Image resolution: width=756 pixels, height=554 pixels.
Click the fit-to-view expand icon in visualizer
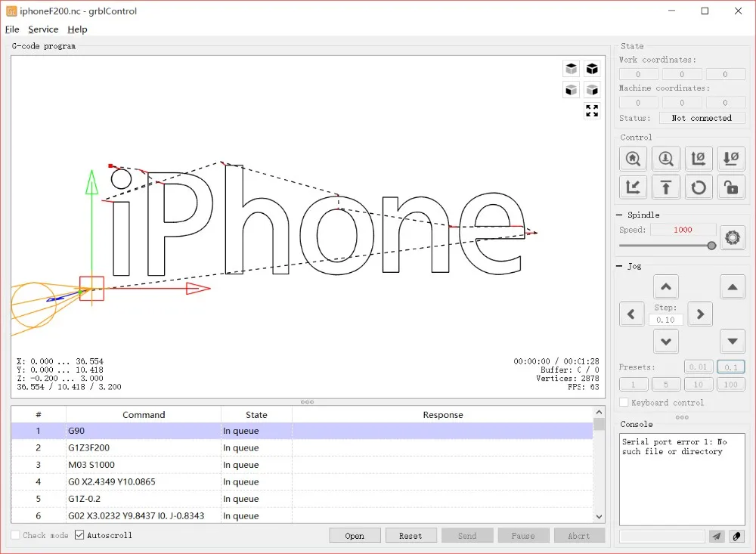592,111
